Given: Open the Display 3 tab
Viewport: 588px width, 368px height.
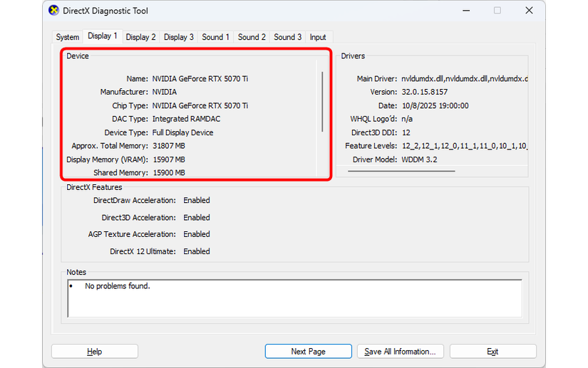Looking at the screenshot, I should pos(178,37).
